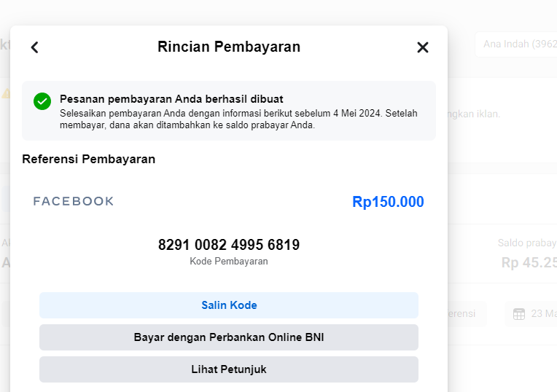This screenshot has width=557, height=392.
Task: Pay with Perbankan Online BNI
Action: [229, 337]
